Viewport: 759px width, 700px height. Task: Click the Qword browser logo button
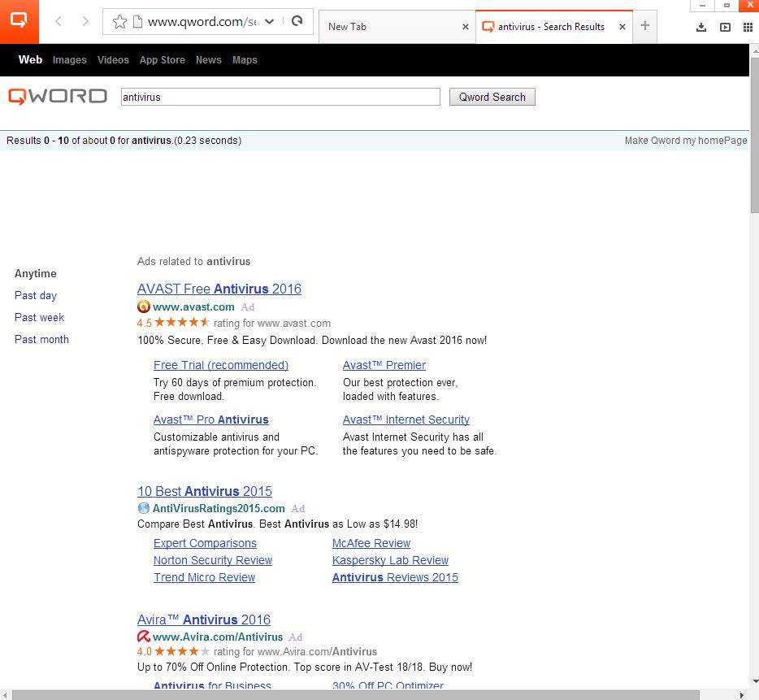click(19, 21)
